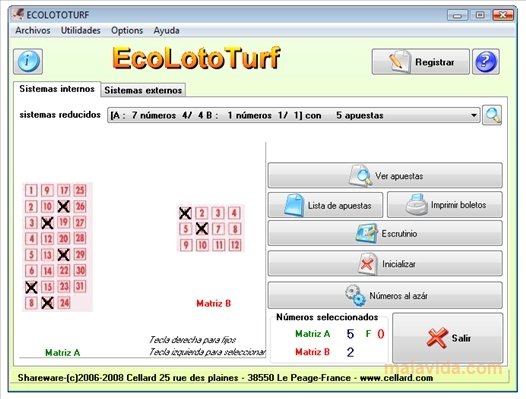Image resolution: width=526 pixels, height=399 pixels.
Task: Open the blue question mark help button
Action: 485,62
